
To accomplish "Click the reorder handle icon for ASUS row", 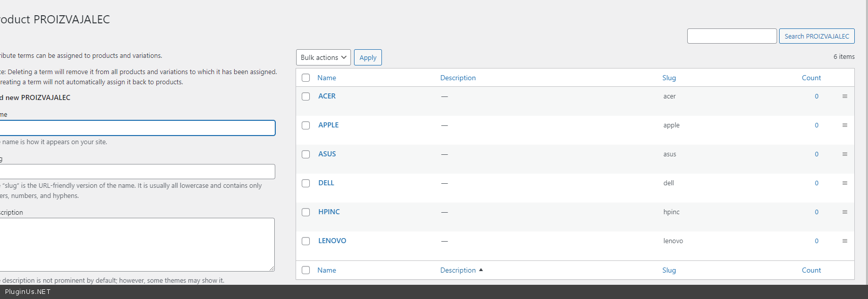I will tap(845, 154).
